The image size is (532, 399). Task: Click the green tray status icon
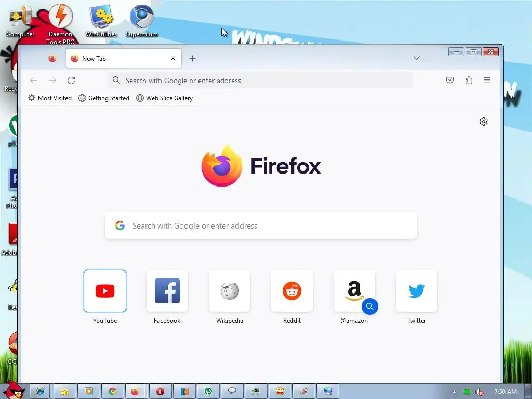(x=467, y=392)
